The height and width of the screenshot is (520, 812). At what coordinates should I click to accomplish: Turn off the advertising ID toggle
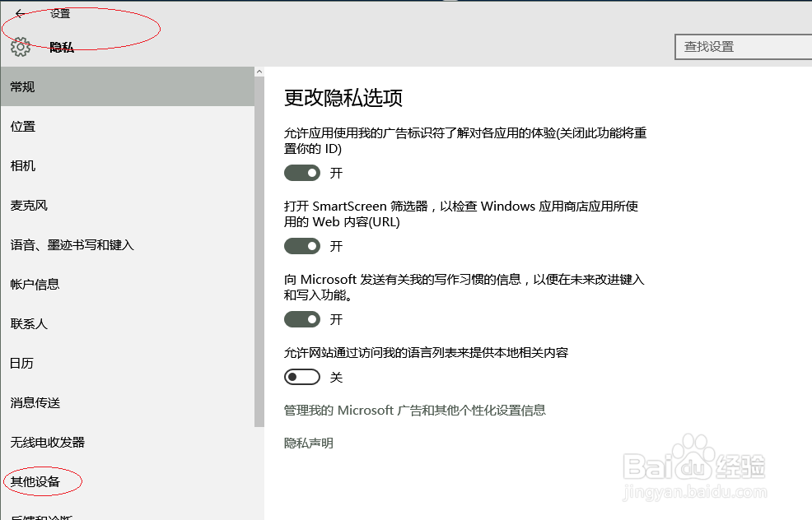pos(302,173)
